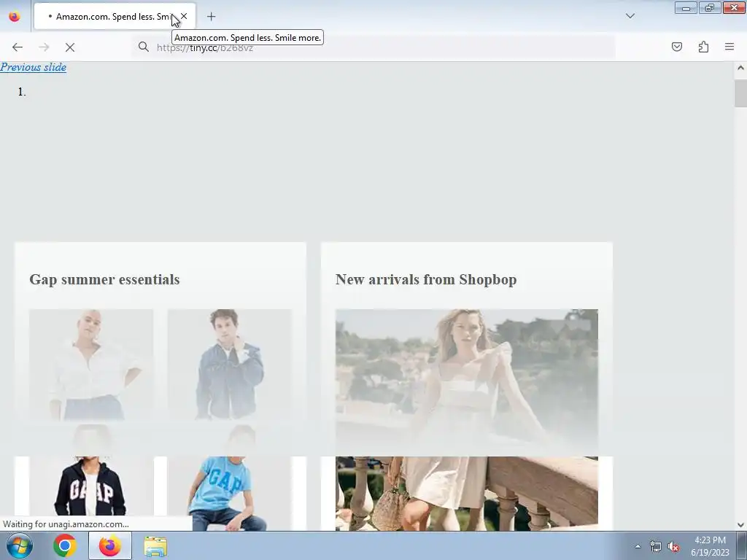The height and width of the screenshot is (560, 747).
Task: Open the woman in white shirt image
Action: coord(91,365)
